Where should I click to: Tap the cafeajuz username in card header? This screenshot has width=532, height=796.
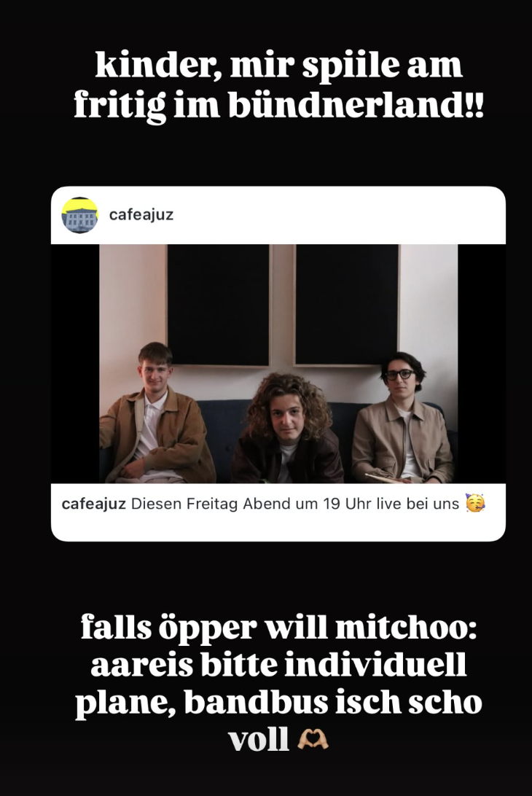pos(141,215)
